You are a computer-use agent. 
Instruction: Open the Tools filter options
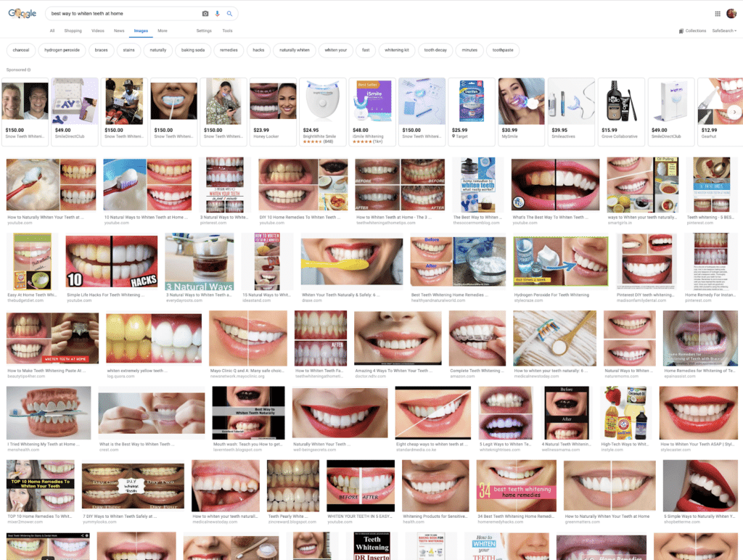coord(227,31)
